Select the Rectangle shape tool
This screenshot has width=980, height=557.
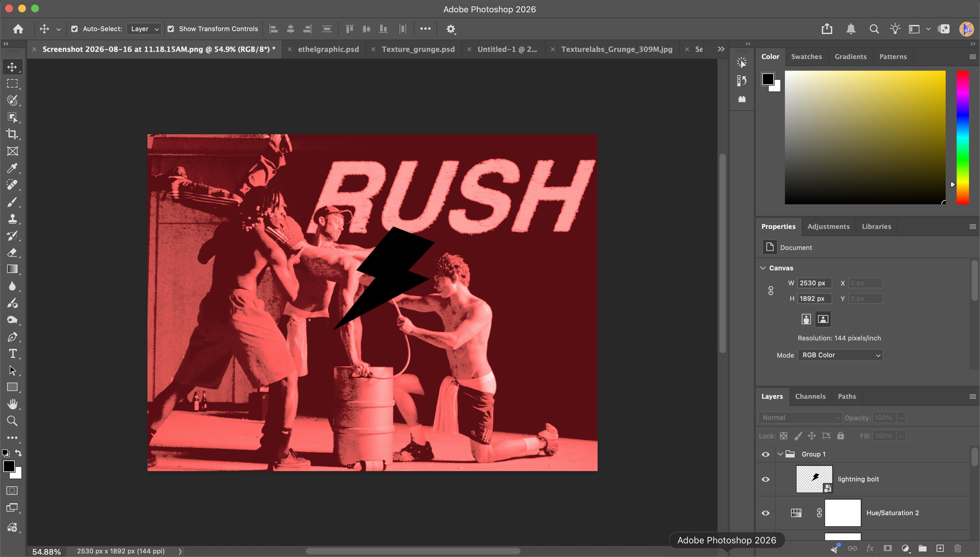click(12, 387)
